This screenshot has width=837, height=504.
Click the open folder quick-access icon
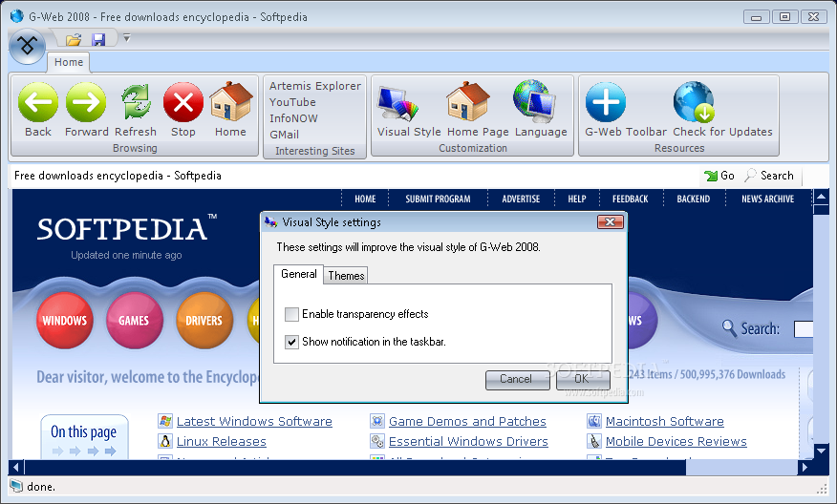[x=74, y=39]
